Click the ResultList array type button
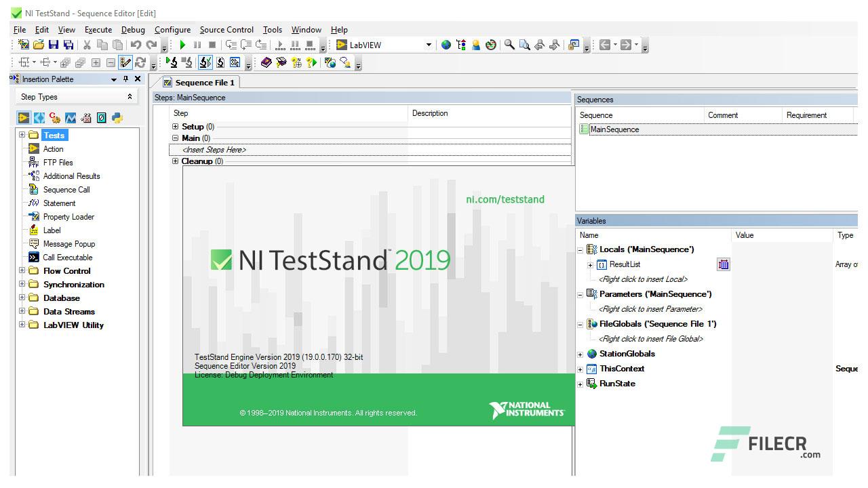 click(724, 264)
